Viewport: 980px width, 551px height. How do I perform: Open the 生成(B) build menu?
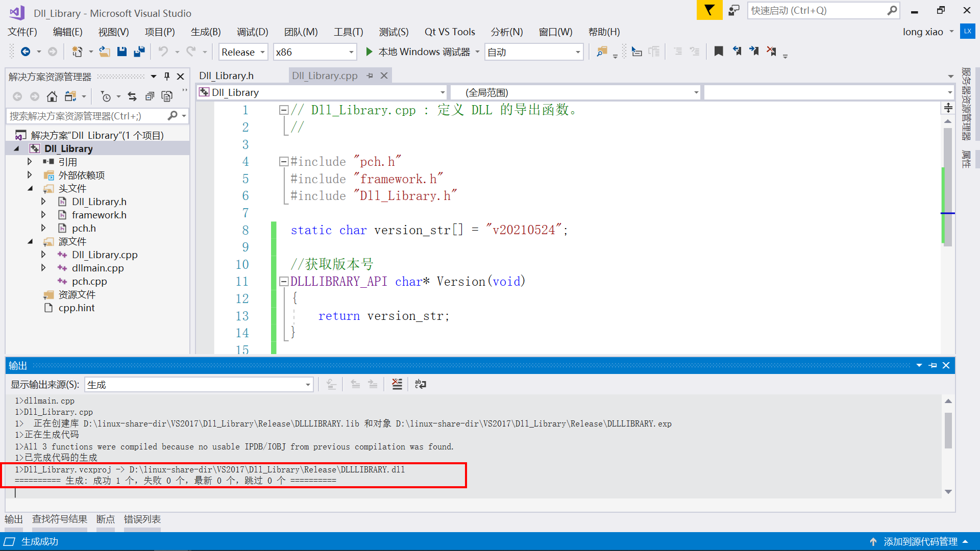click(205, 32)
